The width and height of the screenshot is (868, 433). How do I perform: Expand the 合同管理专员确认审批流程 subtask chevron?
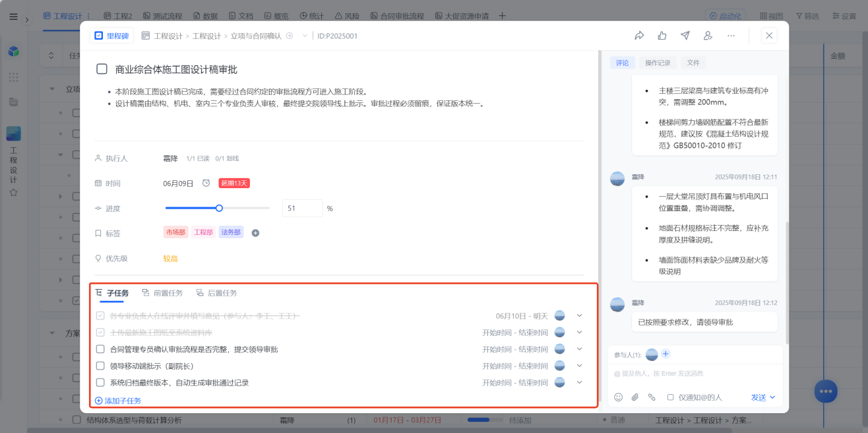[579, 349]
